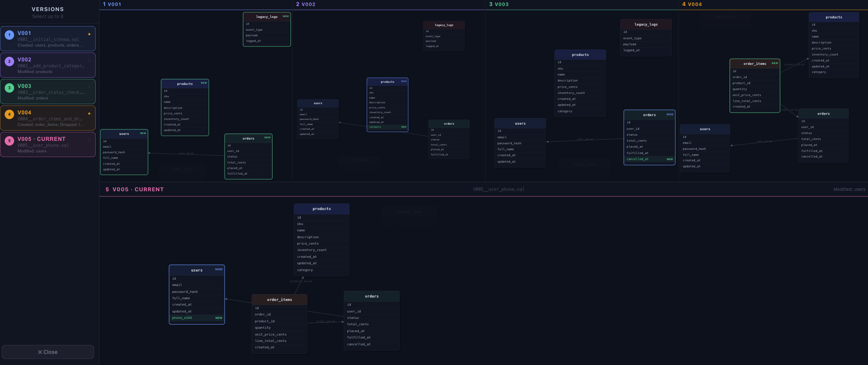This screenshot has width=868, height=365.
Task: Click the category column in V002 products
Action: [387, 127]
